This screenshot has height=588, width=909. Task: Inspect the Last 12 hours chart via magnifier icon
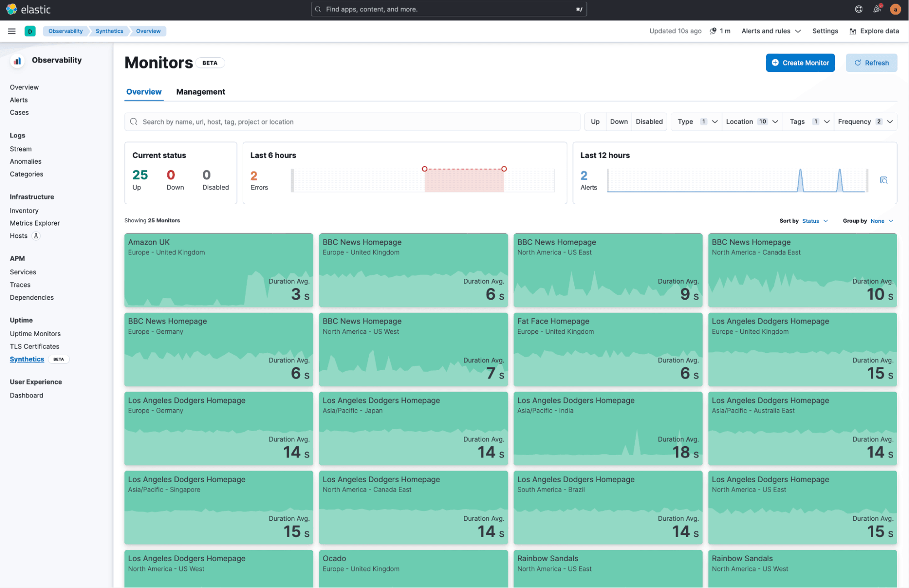(x=884, y=180)
